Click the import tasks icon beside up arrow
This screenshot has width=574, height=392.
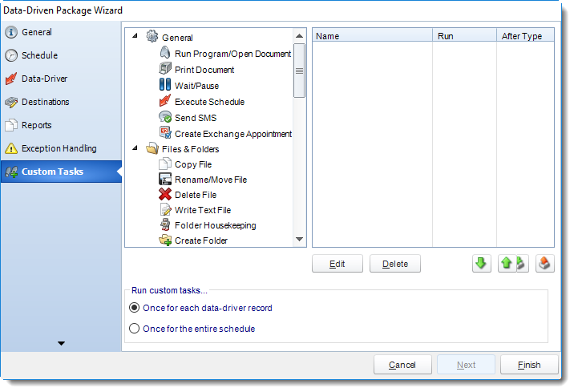coord(523,264)
